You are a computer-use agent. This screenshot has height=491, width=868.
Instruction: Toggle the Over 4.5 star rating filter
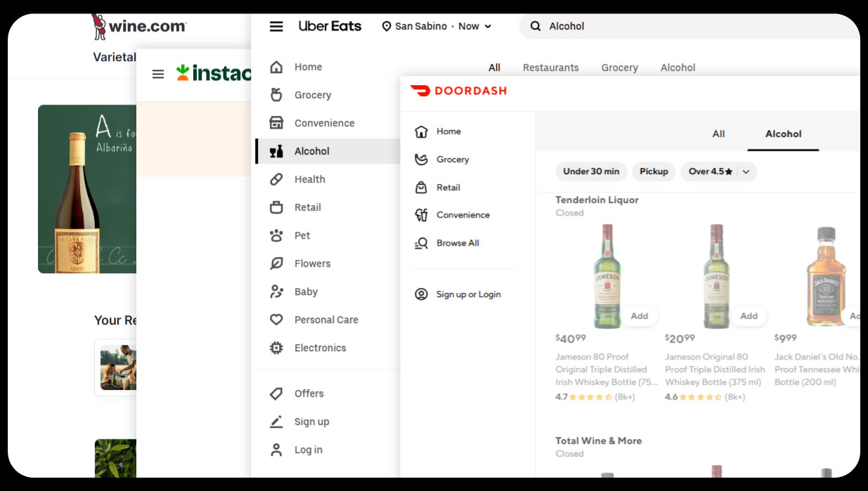pos(710,171)
